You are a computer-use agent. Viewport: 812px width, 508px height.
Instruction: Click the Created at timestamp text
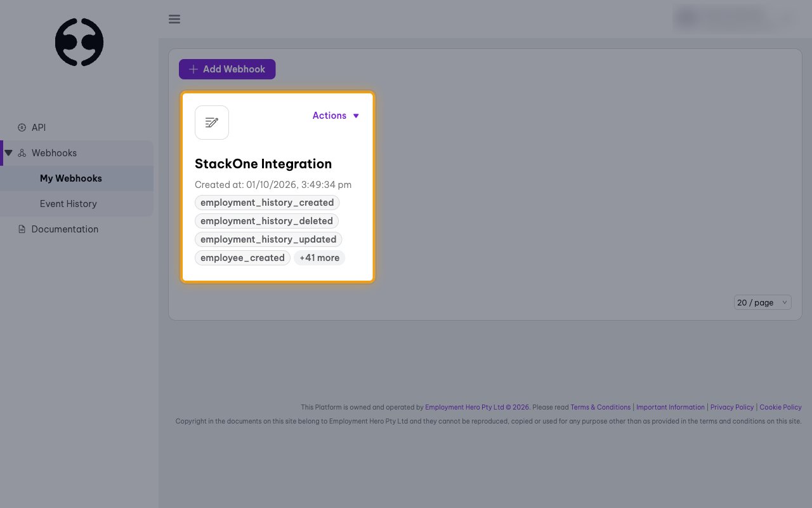pyautogui.click(x=273, y=185)
